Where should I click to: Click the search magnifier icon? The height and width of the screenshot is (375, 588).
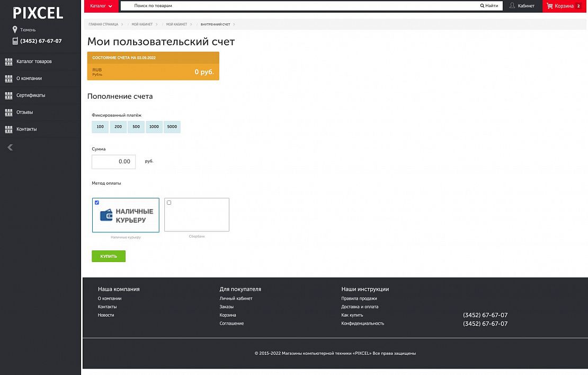(x=483, y=6)
